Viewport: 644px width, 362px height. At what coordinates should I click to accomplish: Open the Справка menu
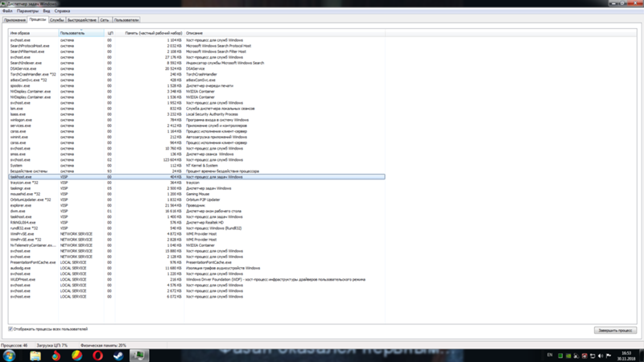[x=62, y=11]
